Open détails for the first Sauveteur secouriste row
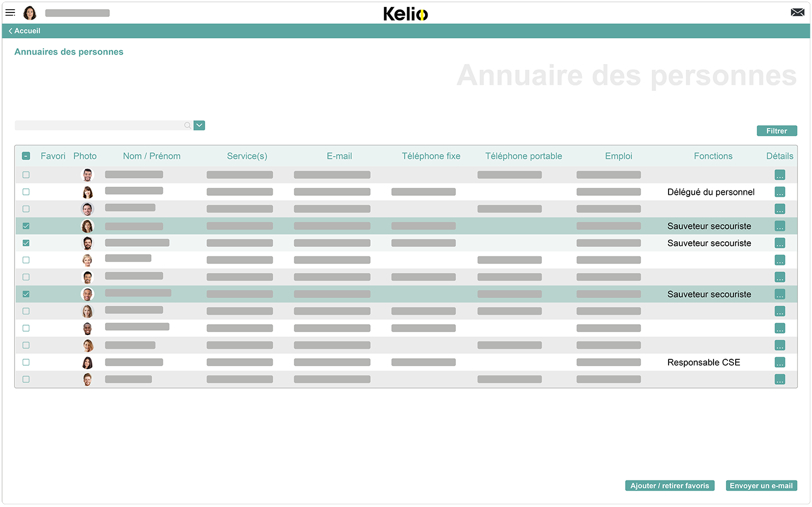The height and width of the screenshot is (507, 812). point(780,226)
